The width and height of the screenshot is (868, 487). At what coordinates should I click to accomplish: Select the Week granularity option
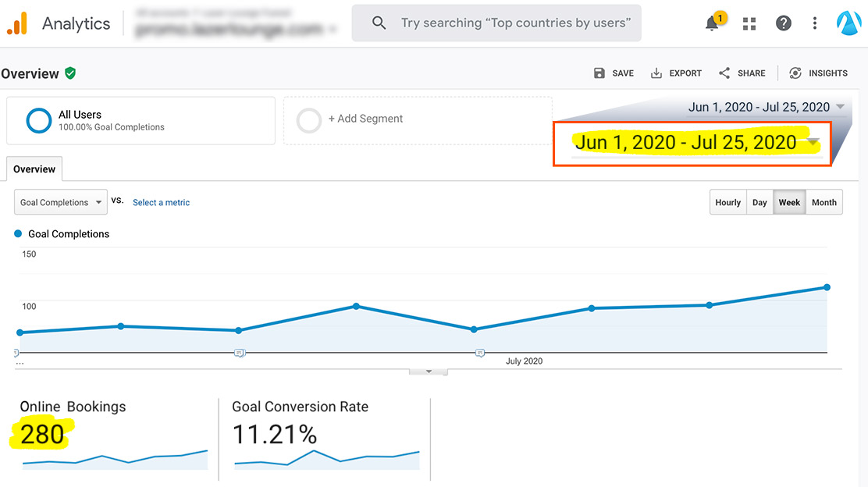789,201
